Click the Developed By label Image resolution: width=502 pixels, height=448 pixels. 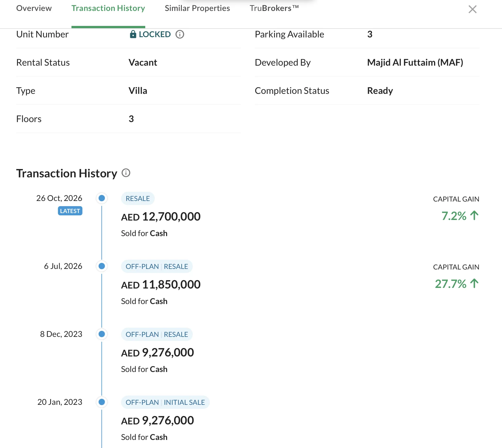(283, 62)
